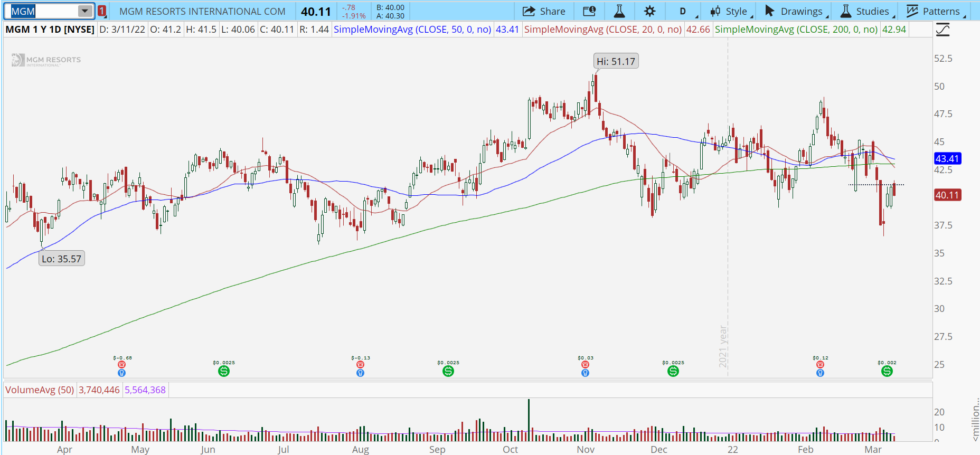
Task: Click the VolumeAvg (50) study label
Action: [40, 390]
